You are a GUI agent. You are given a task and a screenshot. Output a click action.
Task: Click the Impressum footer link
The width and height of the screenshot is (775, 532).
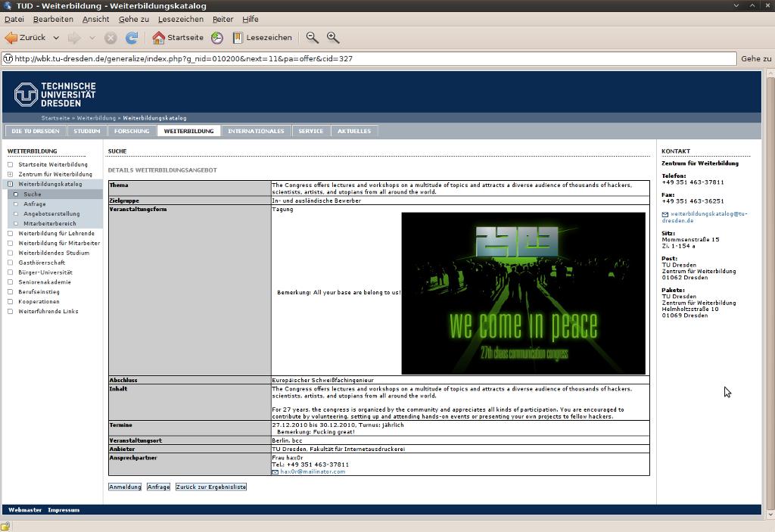click(x=64, y=510)
